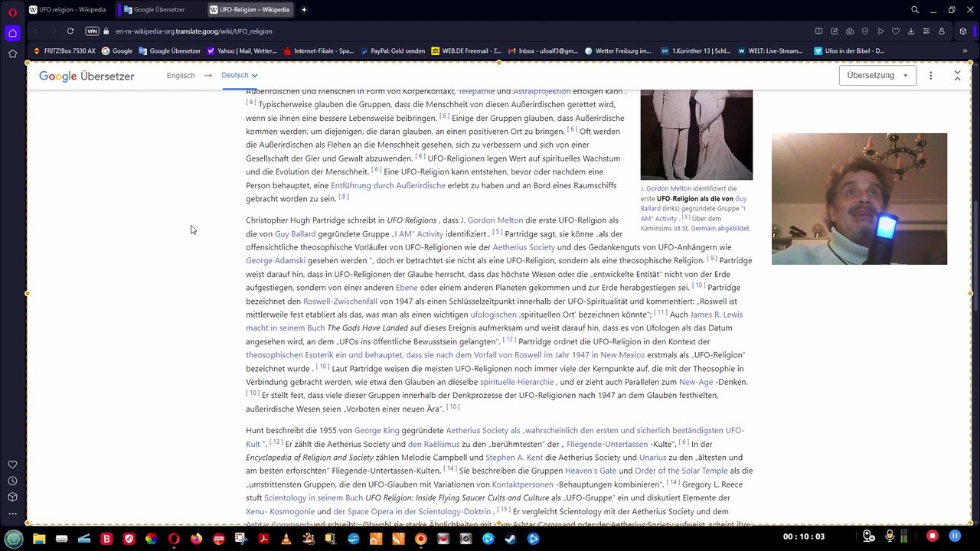Open Firefox from the taskbar
The width and height of the screenshot is (980, 551).
(196, 539)
